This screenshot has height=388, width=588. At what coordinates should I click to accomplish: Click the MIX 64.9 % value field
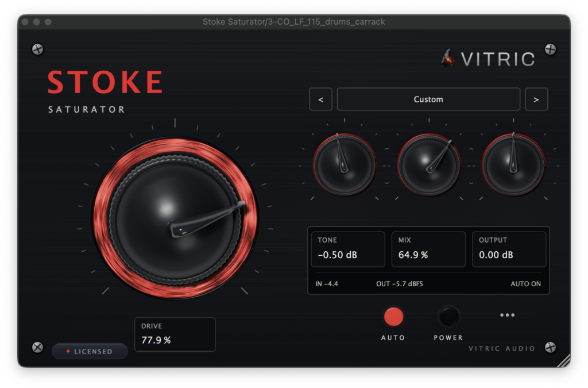(428, 249)
